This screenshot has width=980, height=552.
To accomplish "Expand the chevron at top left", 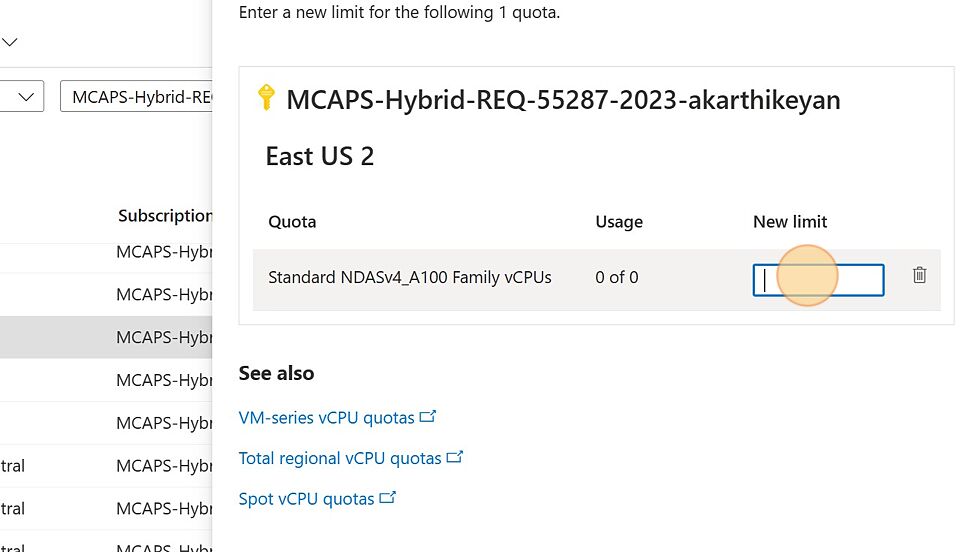I will (x=9, y=42).
